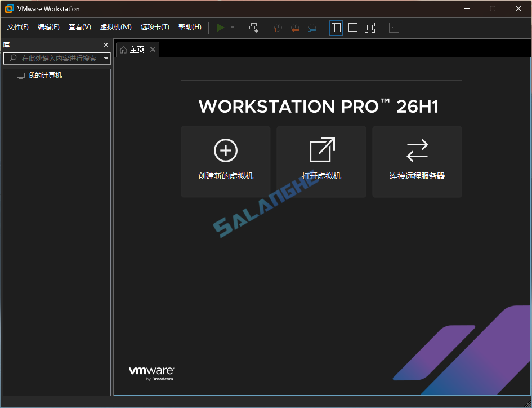Open the 文件(F) menu
This screenshot has height=408, width=532.
[17, 27]
